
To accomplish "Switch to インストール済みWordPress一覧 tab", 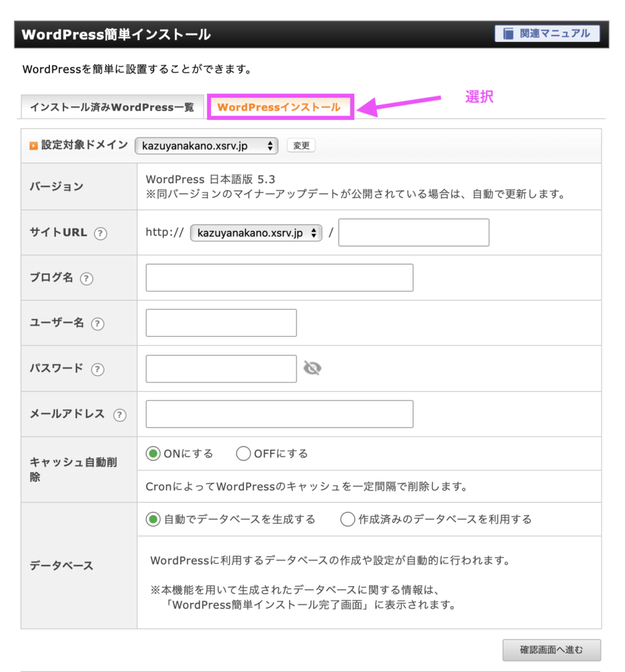I will tap(112, 107).
